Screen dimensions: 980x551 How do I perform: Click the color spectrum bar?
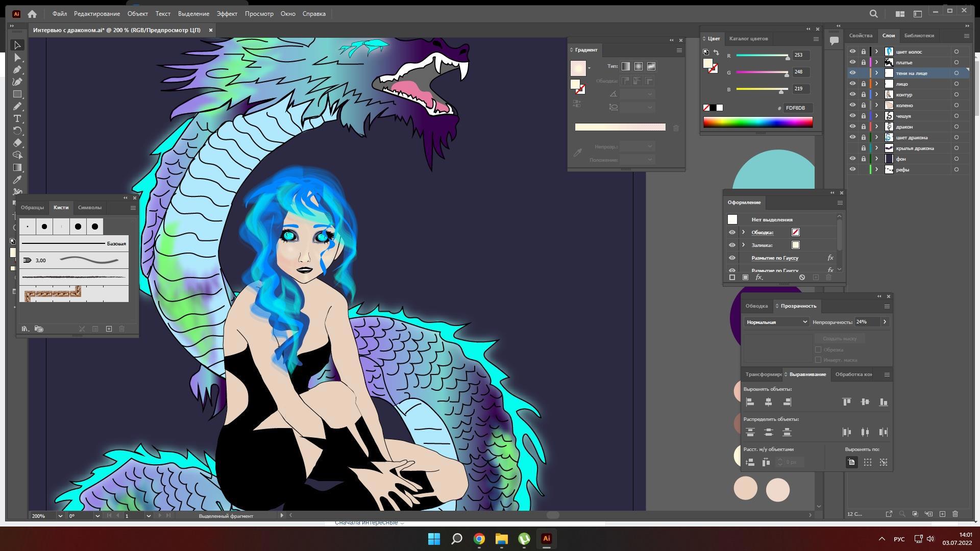tap(757, 122)
